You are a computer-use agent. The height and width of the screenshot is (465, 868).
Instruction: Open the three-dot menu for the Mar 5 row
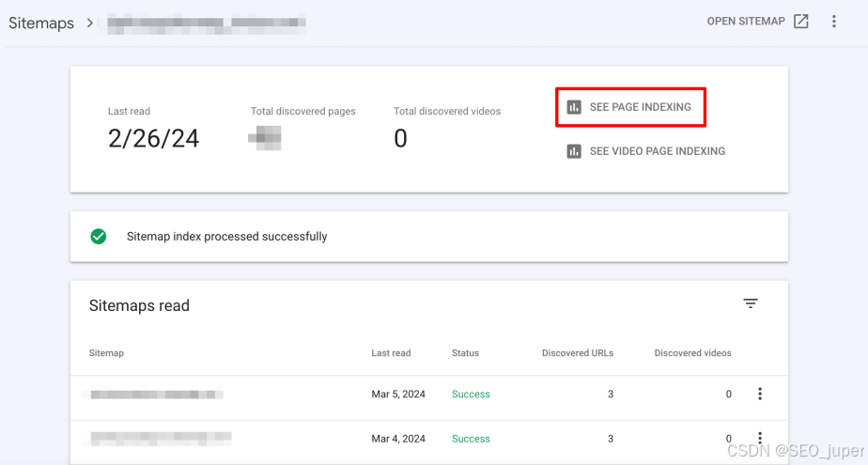(759, 394)
